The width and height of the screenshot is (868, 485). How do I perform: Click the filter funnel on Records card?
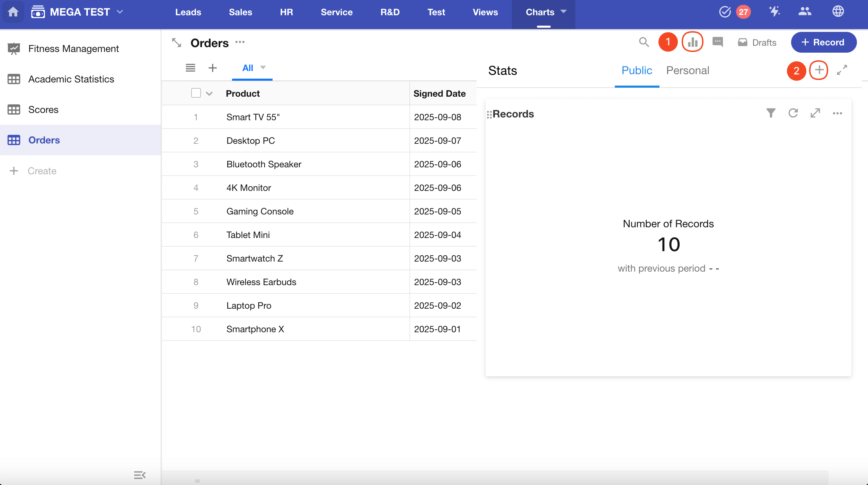tap(771, 113)
